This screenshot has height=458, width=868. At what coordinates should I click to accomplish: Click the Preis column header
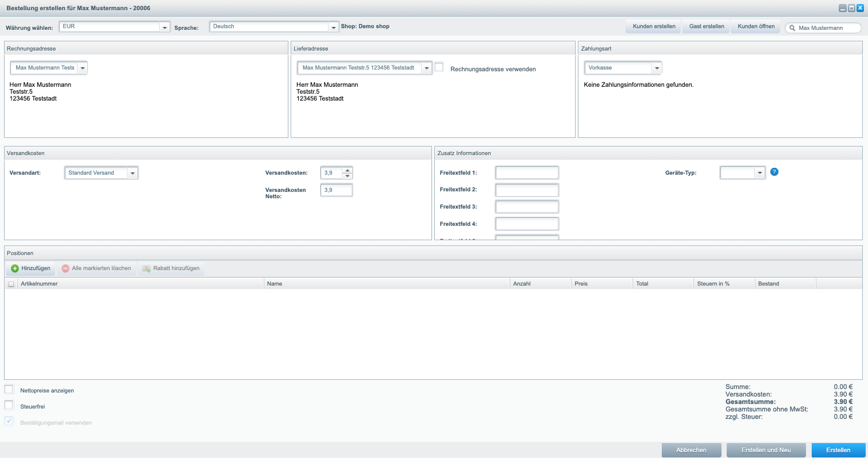[x=601, y=284]
